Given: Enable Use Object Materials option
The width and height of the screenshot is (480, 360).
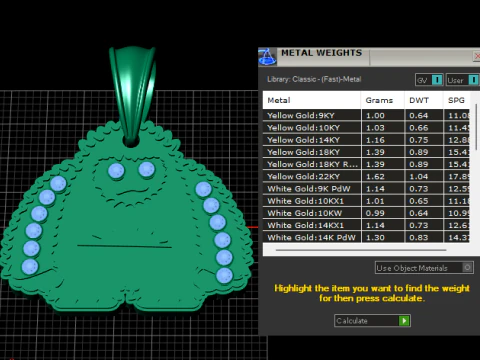Looking at the screenshot, I should coord(467,268).
